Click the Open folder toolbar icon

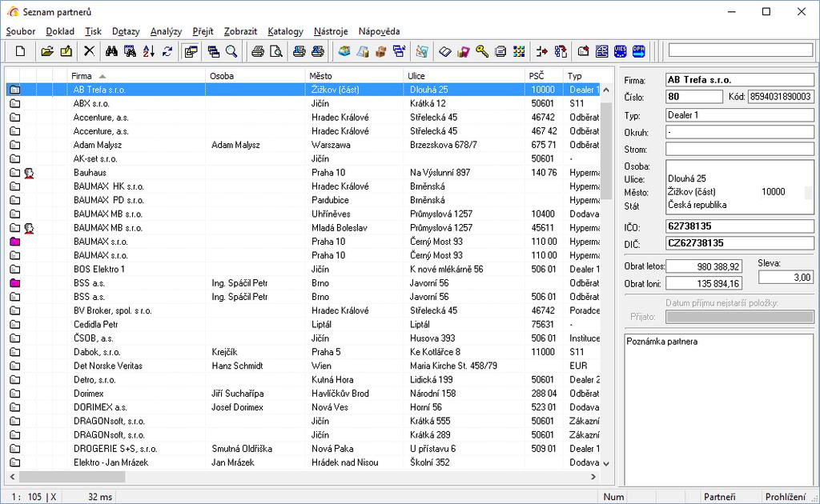pos(47,51)
